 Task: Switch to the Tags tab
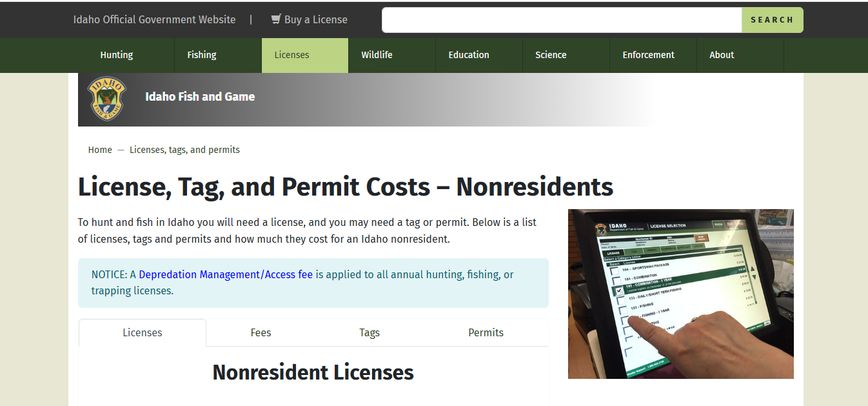[370, 332]
